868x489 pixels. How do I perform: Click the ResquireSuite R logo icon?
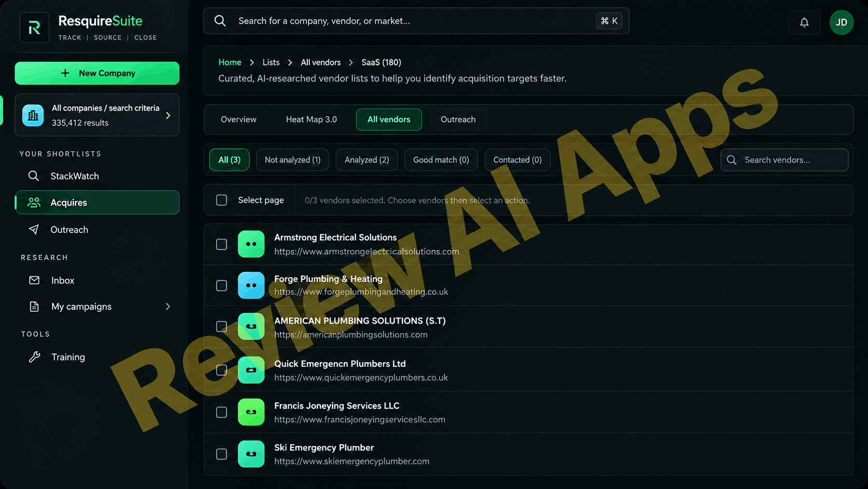(x=34, y=28)
